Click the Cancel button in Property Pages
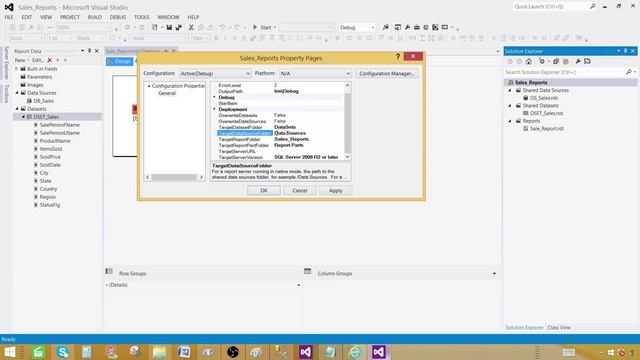Viewport: 640px width, 360px height. [300, 191]
